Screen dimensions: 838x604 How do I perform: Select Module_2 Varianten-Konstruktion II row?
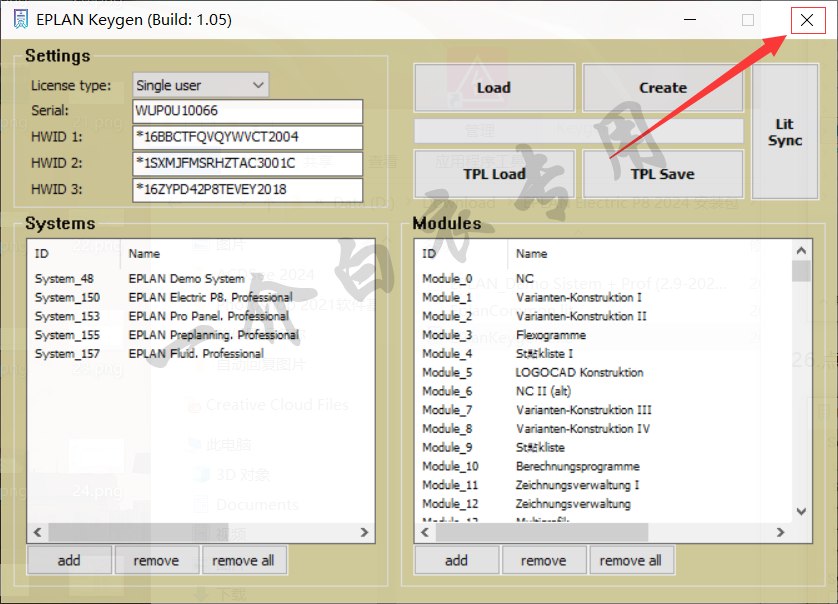[x=603, y=316]
